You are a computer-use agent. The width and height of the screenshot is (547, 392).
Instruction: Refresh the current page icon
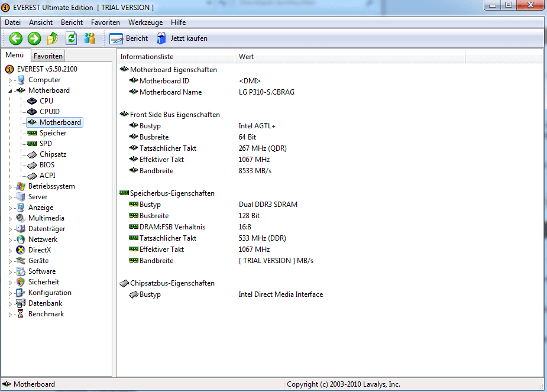tap(71, 38)
